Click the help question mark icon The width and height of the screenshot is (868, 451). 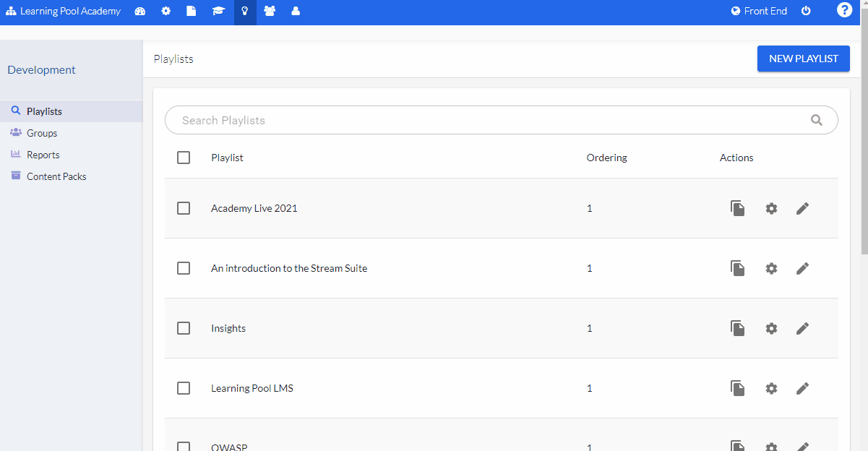844,10
